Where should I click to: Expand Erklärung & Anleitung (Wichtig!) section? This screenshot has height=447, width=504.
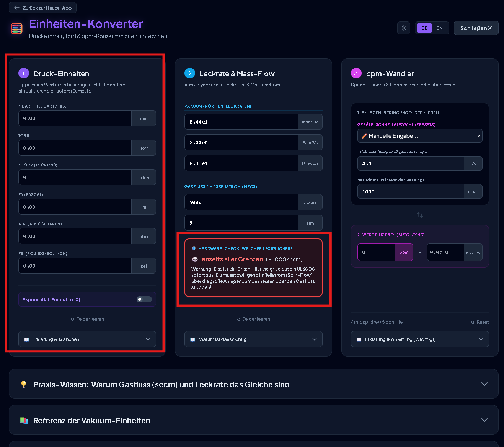420,339
